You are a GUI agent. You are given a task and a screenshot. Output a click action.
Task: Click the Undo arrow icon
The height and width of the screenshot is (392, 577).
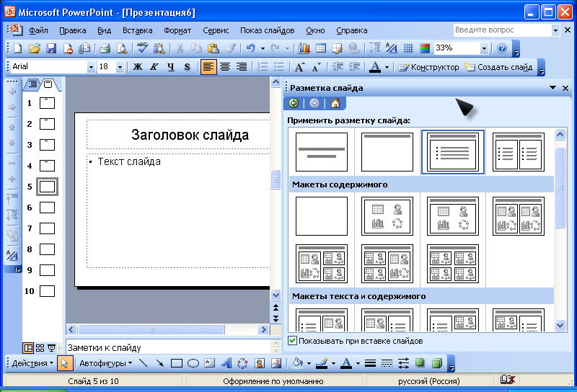pos(251,48)
